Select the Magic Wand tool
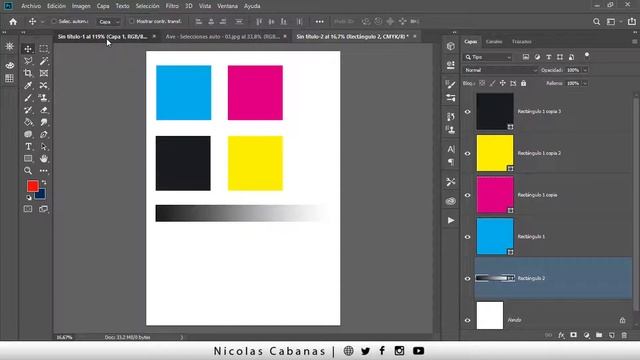 (44, 61)
